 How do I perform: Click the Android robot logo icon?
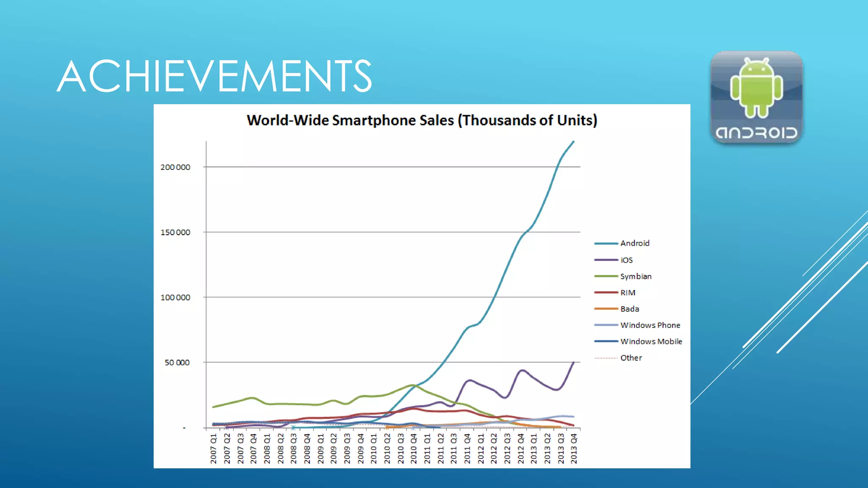coord(756,88)
